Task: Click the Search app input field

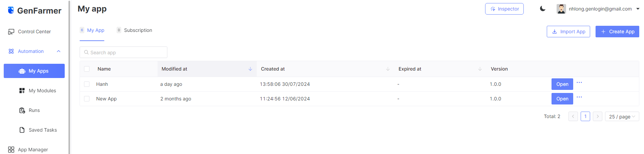Action: 124,53
